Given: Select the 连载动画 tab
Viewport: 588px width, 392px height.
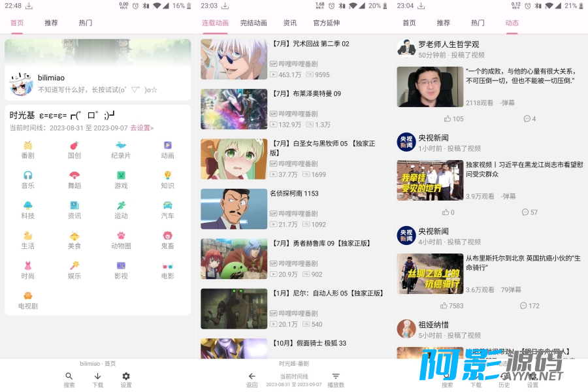Looking at the screenshot, I should click(215, 23).
